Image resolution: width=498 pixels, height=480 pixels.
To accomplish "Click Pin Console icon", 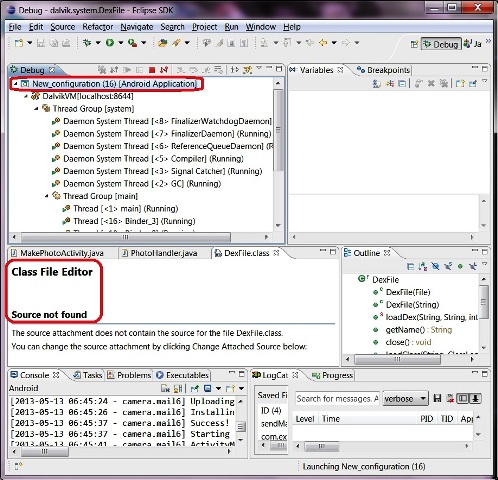I will coord(195,388).
